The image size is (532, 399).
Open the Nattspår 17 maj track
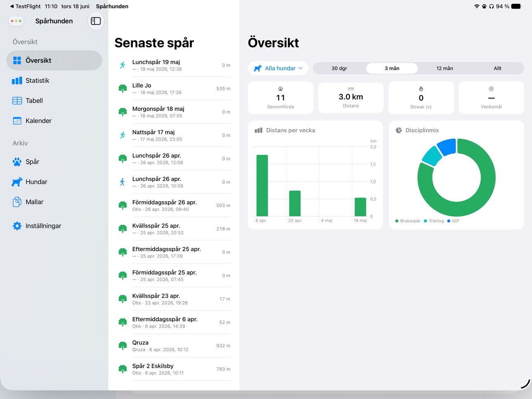coord(174,135)
